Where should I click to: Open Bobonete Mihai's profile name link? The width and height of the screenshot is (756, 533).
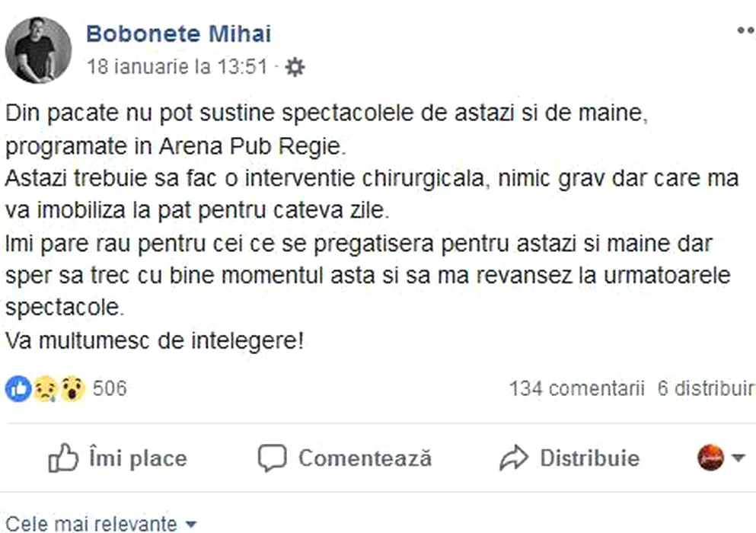178,34
